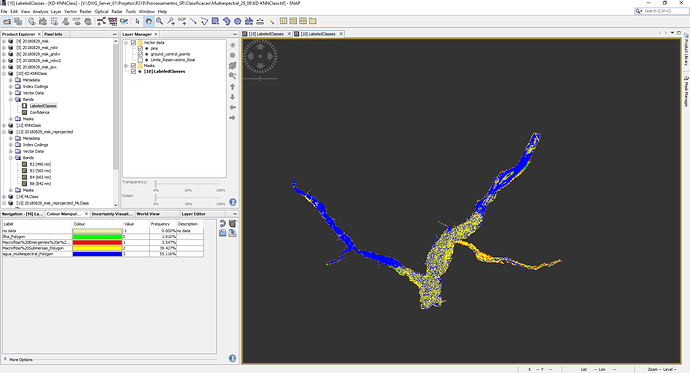Reset colour palette with undo arrow icon
The width and height of the screenshot is (690, 373).
click(223, 224)
